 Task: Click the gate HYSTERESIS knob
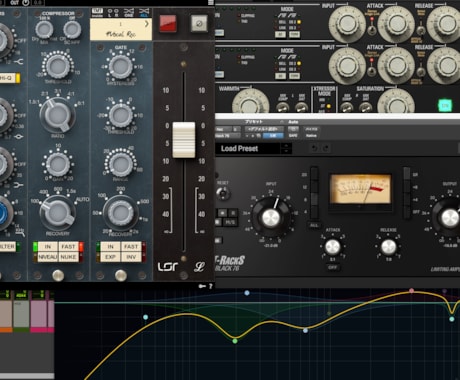(x=121, y=67)
